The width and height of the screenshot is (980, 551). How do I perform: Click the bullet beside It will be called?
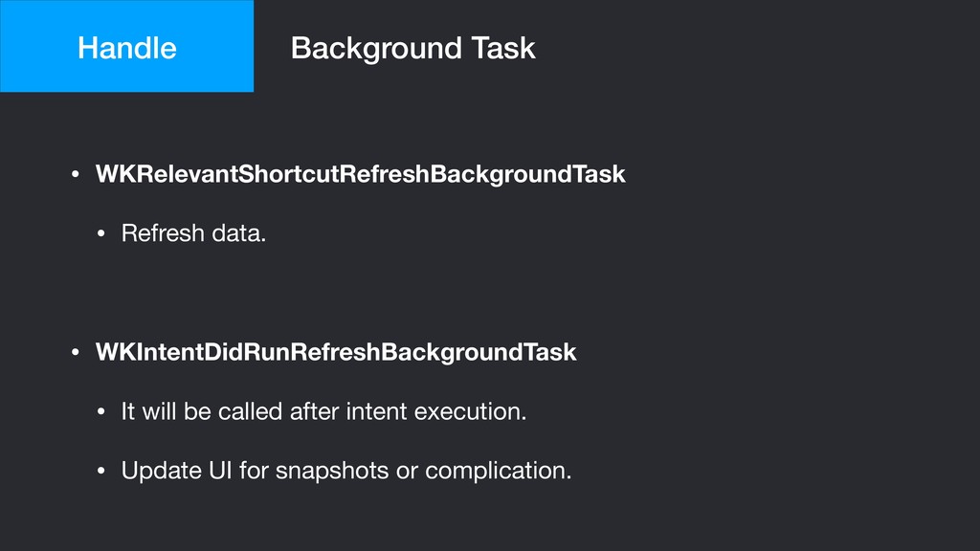101,411
